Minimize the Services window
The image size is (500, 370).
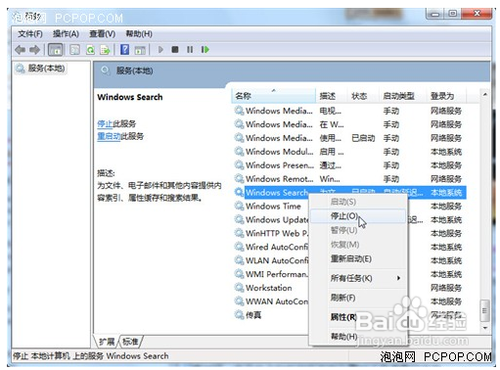[435, 14]
